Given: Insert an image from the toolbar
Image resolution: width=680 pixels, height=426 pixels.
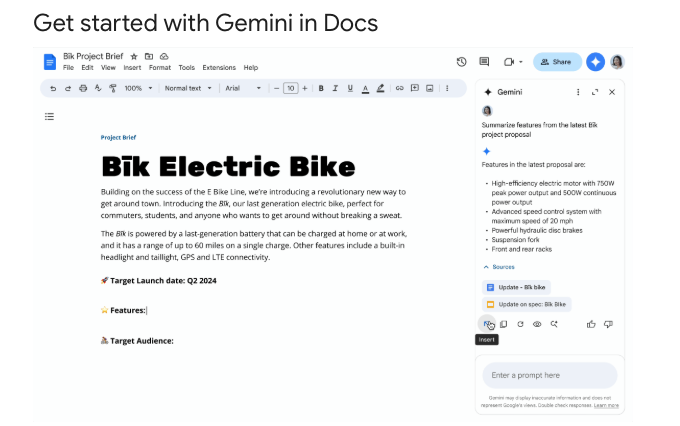Looking at the screenshot, I should click(430, 88).
